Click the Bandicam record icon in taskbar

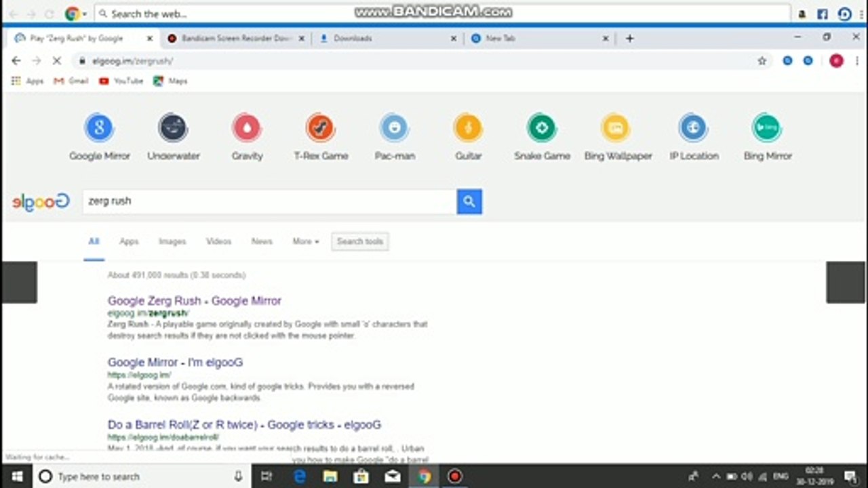455,476
